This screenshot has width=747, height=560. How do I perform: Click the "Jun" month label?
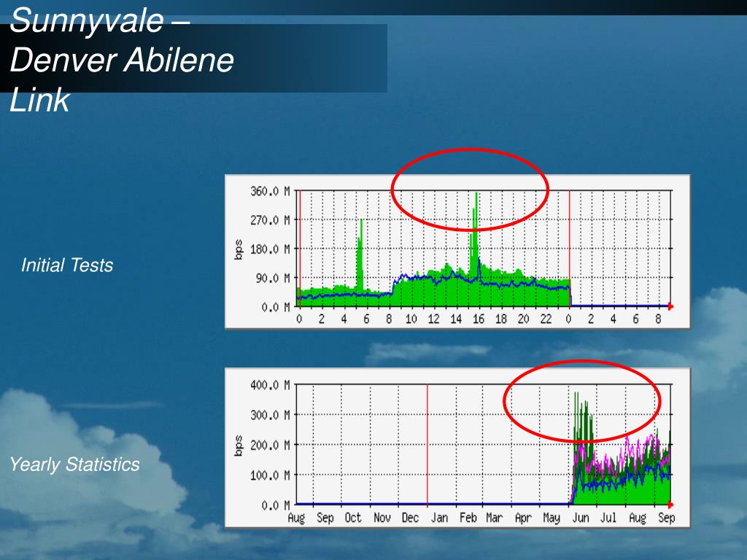click(x=580, y=518)
